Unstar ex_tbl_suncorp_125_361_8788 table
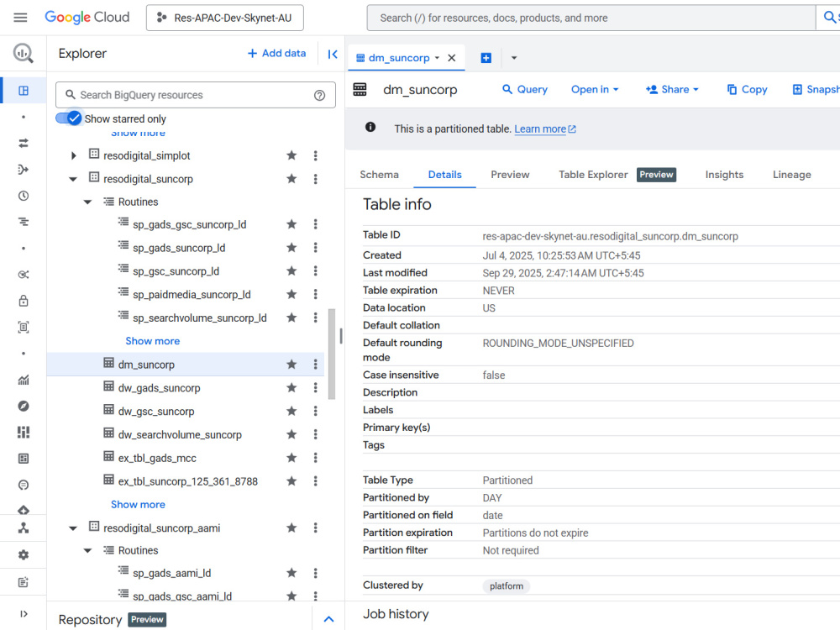 [291, 481]
